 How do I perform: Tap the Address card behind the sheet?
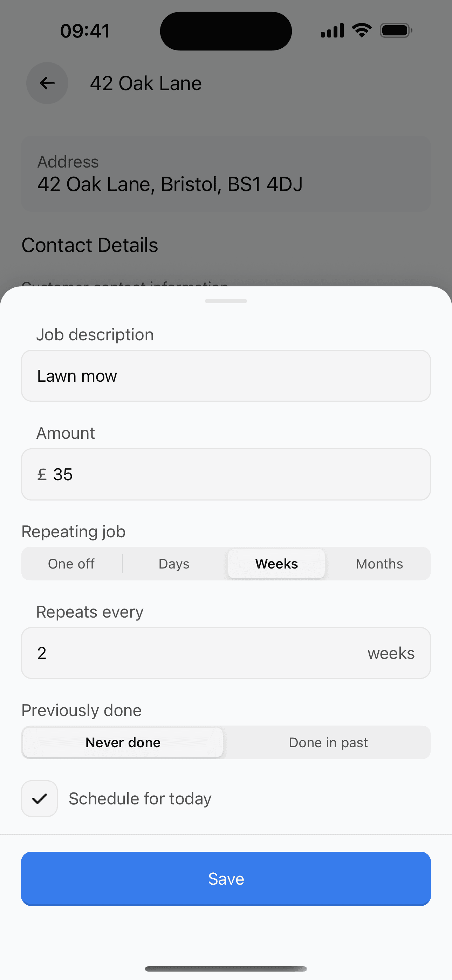[226, 173]
